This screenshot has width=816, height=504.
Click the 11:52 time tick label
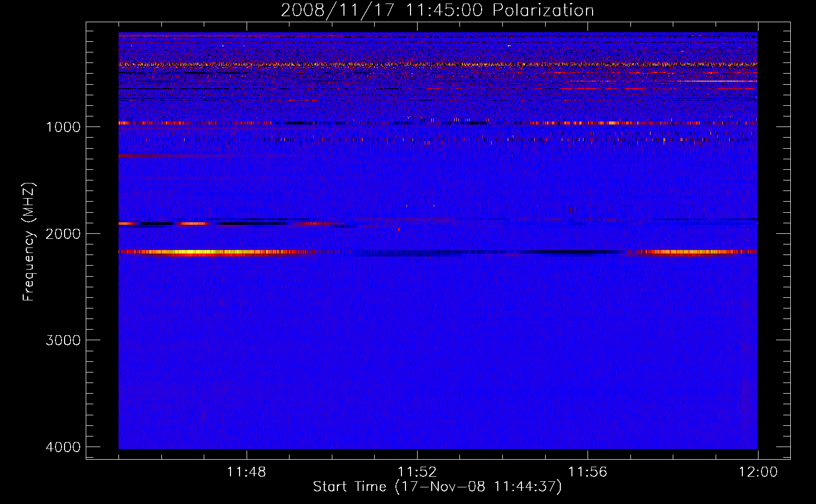click(417, 472)
